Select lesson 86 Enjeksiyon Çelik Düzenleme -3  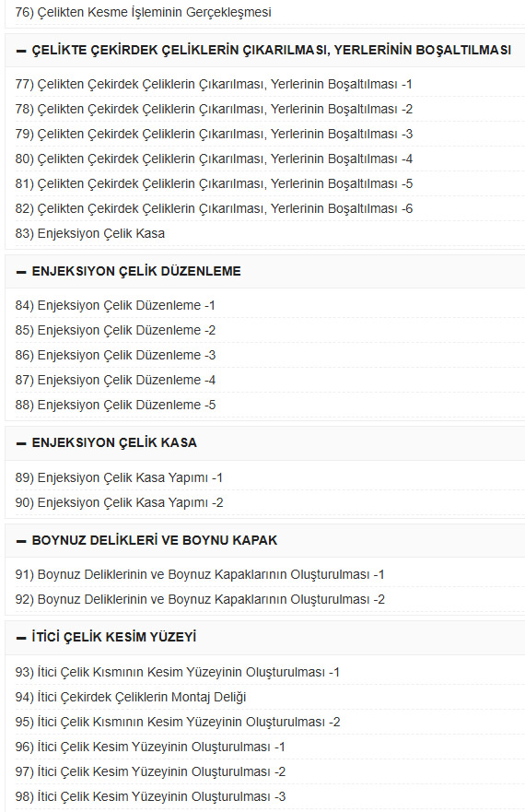[115, 355]
